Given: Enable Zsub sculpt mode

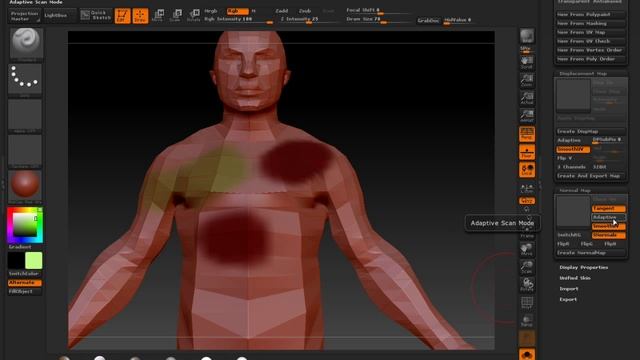Looking at the screenshot, I should [x=305, y=11].
